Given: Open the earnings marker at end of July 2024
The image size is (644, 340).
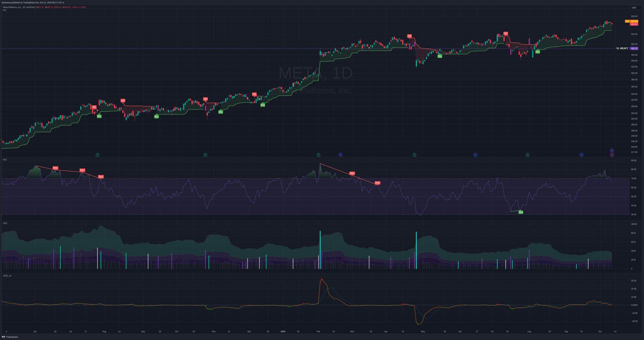Looking at the screenshot, I should pos(527,155).
